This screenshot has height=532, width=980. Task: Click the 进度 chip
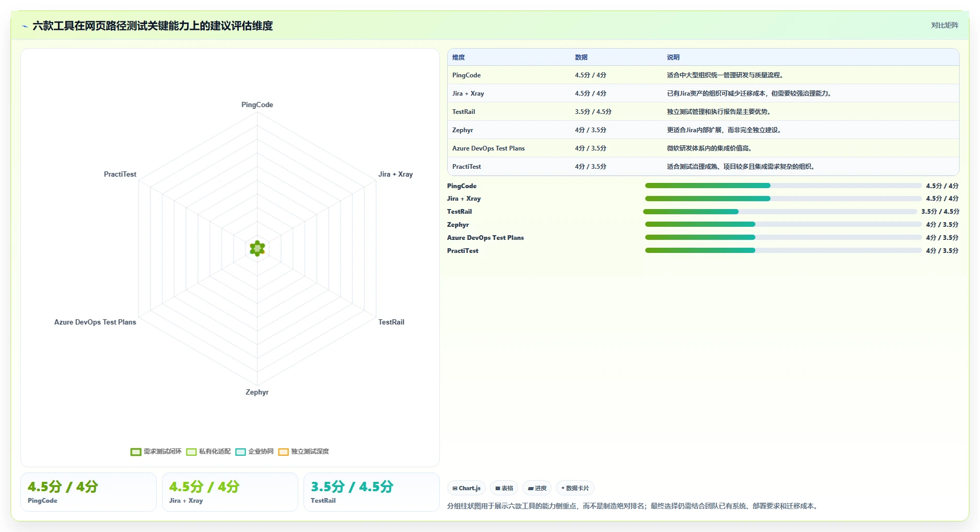tap(537, 488)
